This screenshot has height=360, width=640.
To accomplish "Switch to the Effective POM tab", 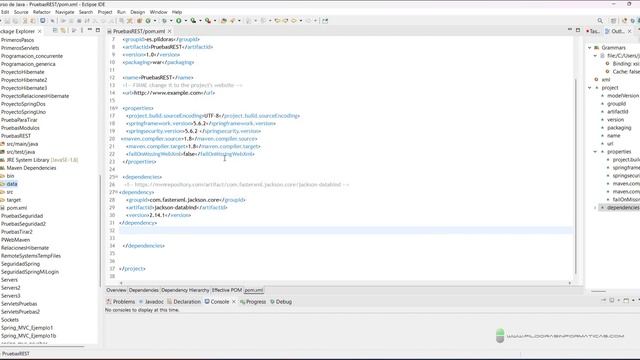I will tap(227, 290).
